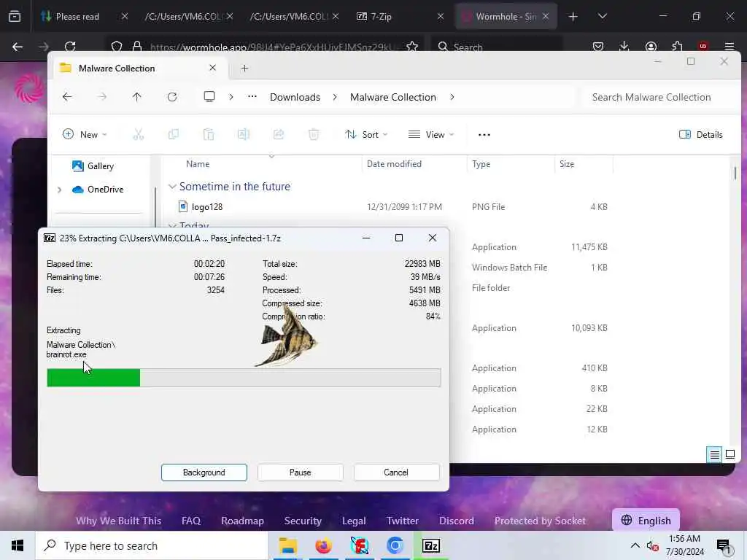747x560 pixels.
Task: Sort by the Type column header
Action: [481, 164]
